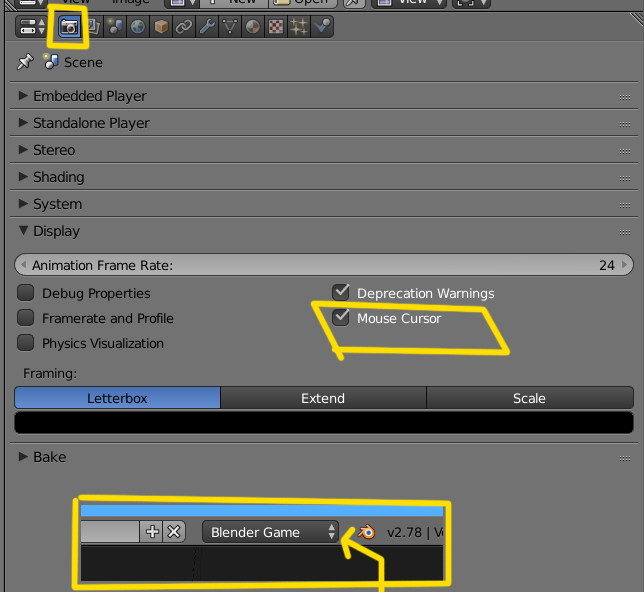Open the editor type selector in properties header

coord(31,27)
